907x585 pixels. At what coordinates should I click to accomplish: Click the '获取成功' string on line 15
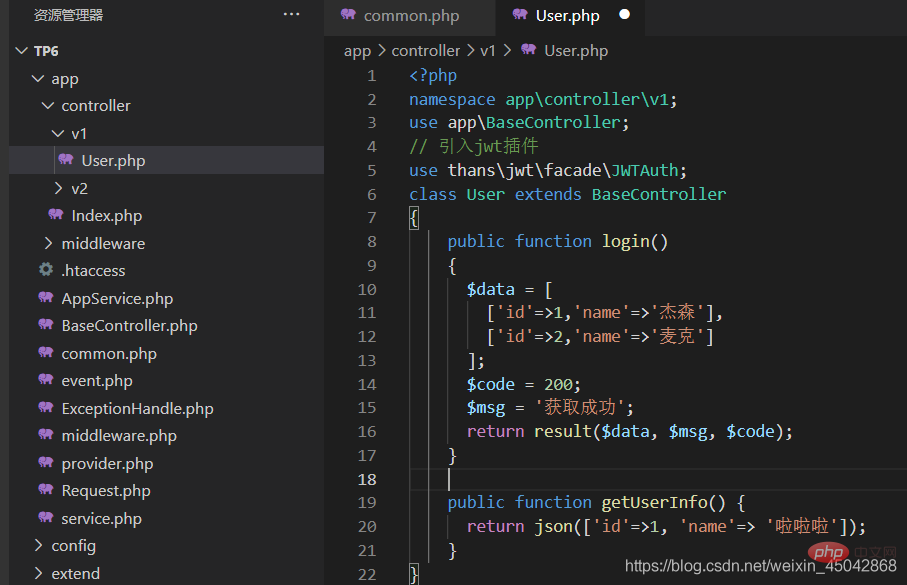(x=580, y=407)
